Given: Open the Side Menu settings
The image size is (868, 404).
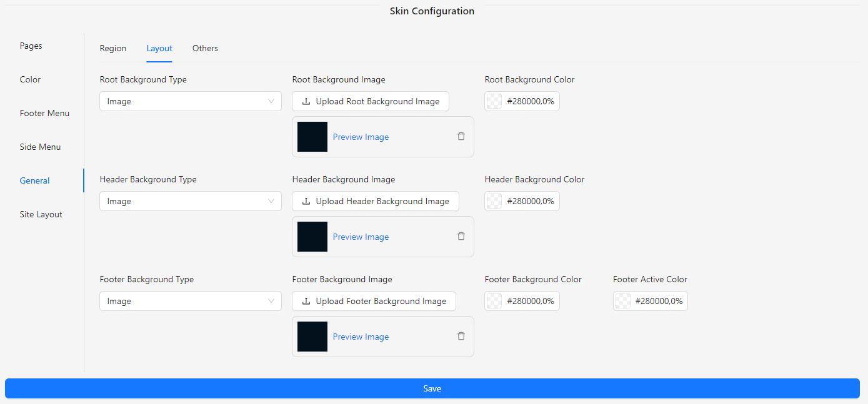Looking at the screenshot, I should coord(41,147).
